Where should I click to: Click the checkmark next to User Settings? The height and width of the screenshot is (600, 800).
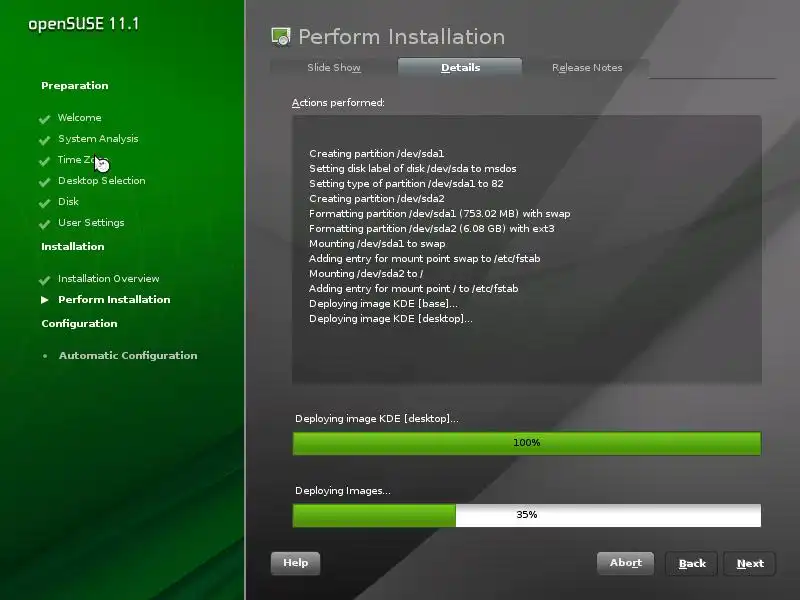[x=44, y=223]
